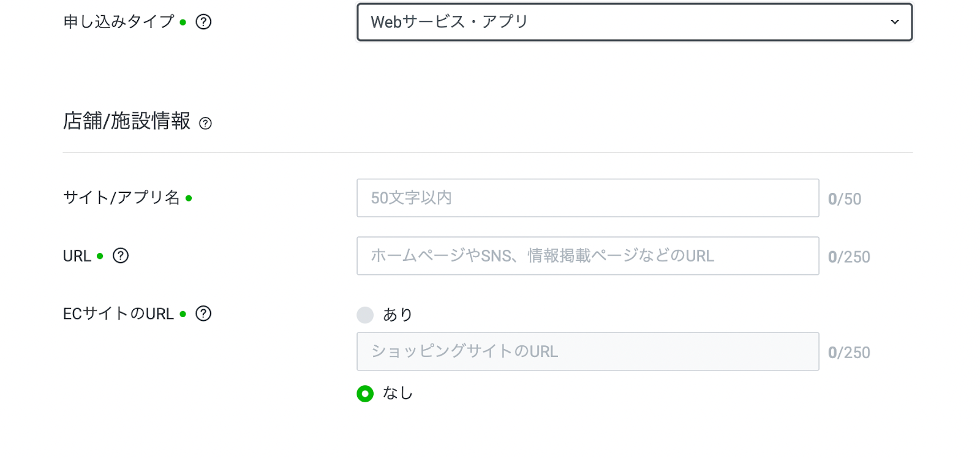Click the 申し込みタイプ label text
The height and width of the screenshot is (458, 980).
[119, 22]
